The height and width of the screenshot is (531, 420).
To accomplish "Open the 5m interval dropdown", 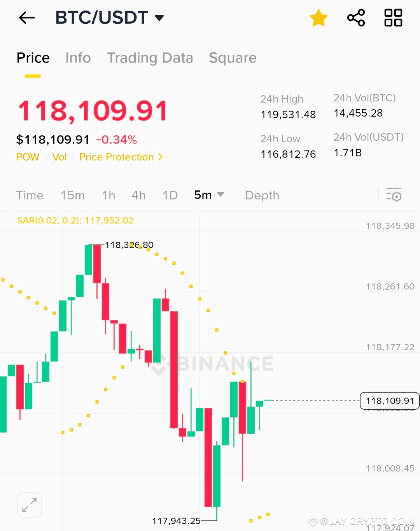I will 209,195.
